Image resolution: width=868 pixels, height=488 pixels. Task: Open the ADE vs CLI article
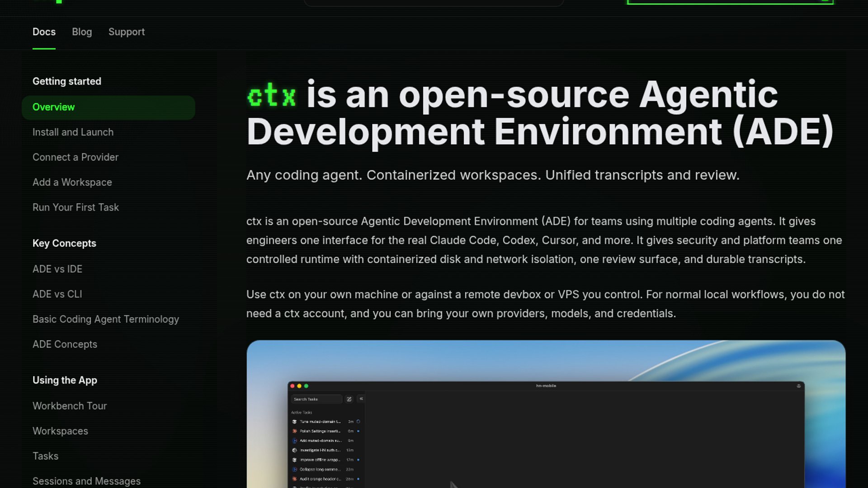click(x=57, y=294)
